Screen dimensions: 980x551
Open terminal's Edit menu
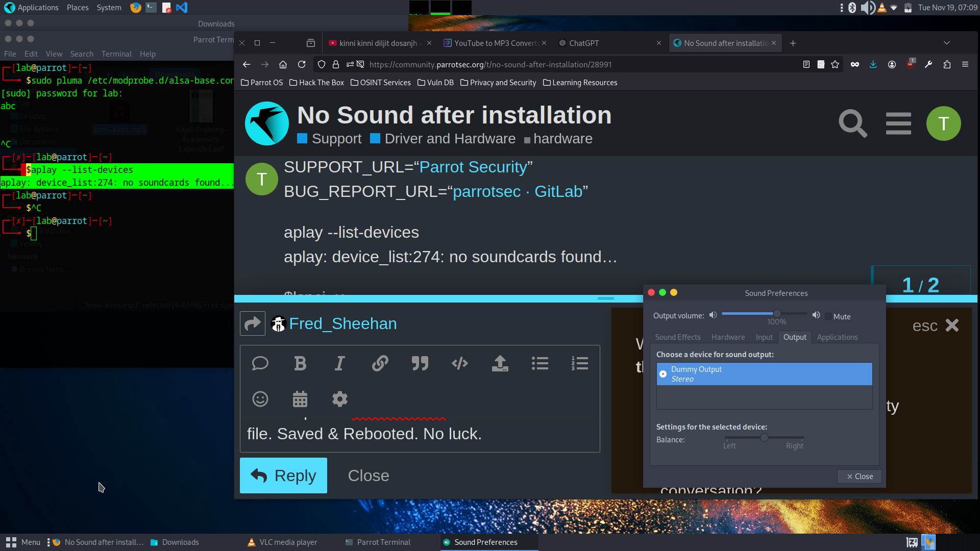31,54
